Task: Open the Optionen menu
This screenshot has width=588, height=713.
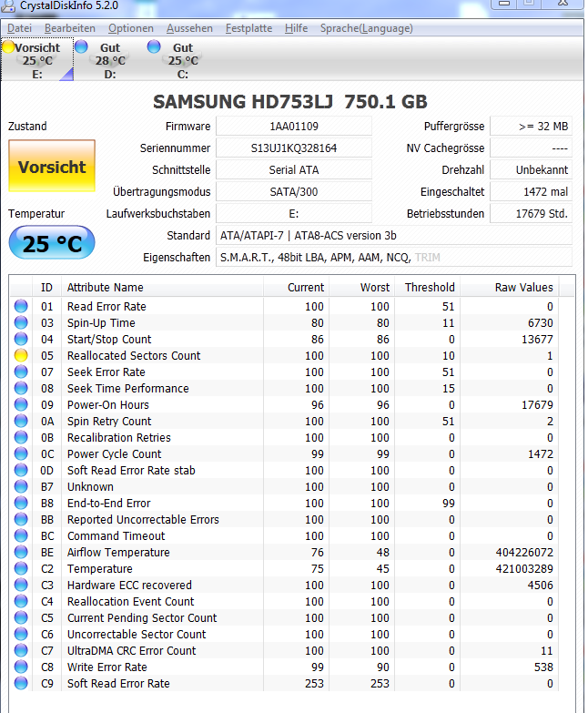Action: (x=131, y=28)
